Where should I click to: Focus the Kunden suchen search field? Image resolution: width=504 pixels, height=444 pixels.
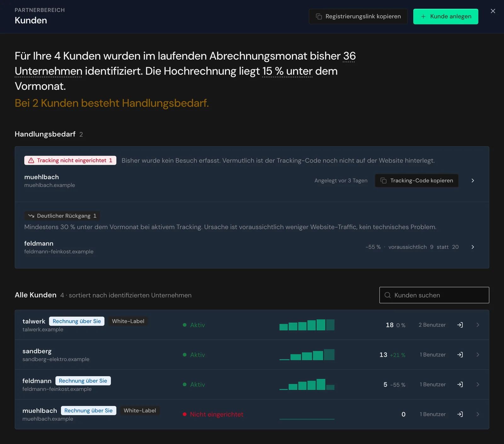[434, 295]
